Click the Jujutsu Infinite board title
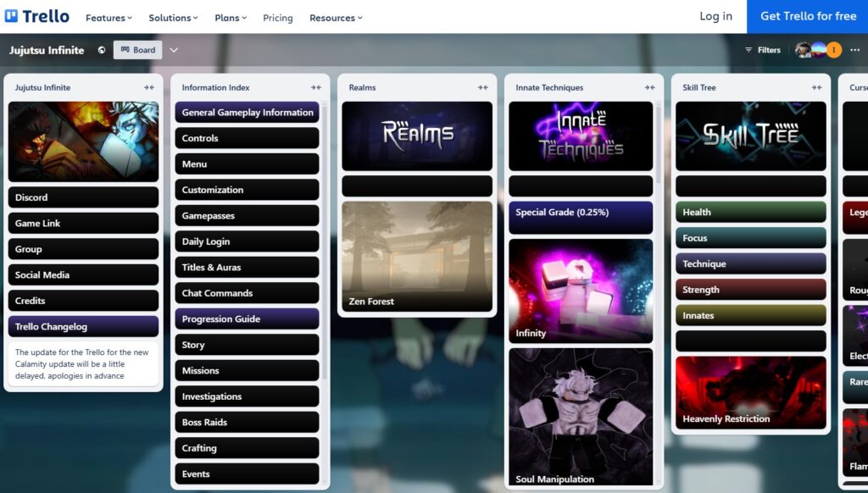868x493 pixels. click(x=47, y=50)
